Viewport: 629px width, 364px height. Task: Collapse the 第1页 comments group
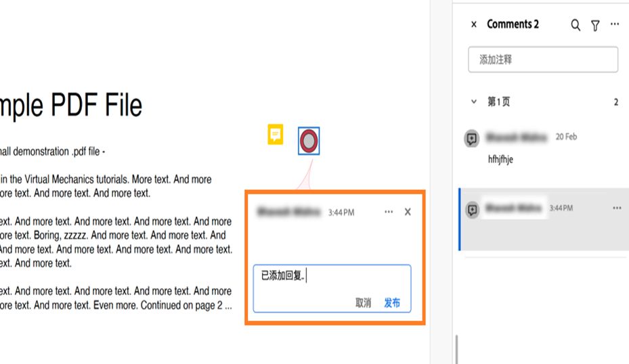(x=474, y=101)
